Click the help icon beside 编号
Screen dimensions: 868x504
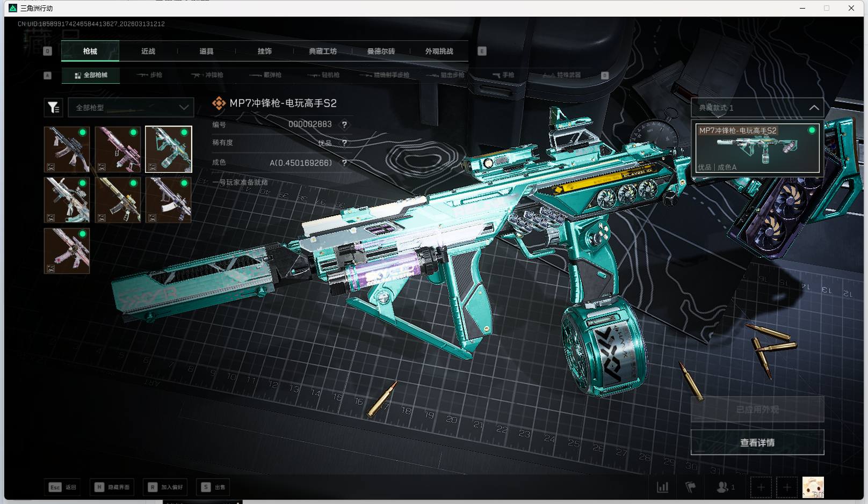[344, 125]
